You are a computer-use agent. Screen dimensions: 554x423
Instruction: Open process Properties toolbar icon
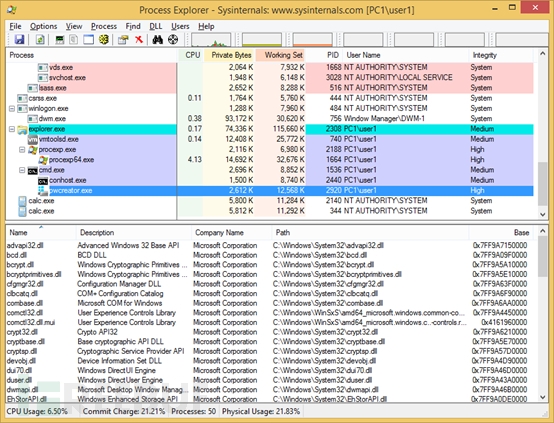[123, 40]
